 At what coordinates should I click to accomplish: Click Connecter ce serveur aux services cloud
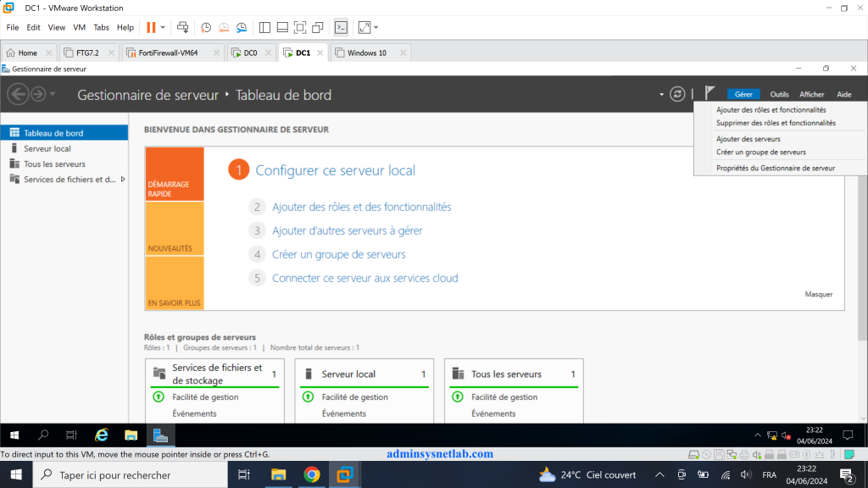click(x=364, y=278)
